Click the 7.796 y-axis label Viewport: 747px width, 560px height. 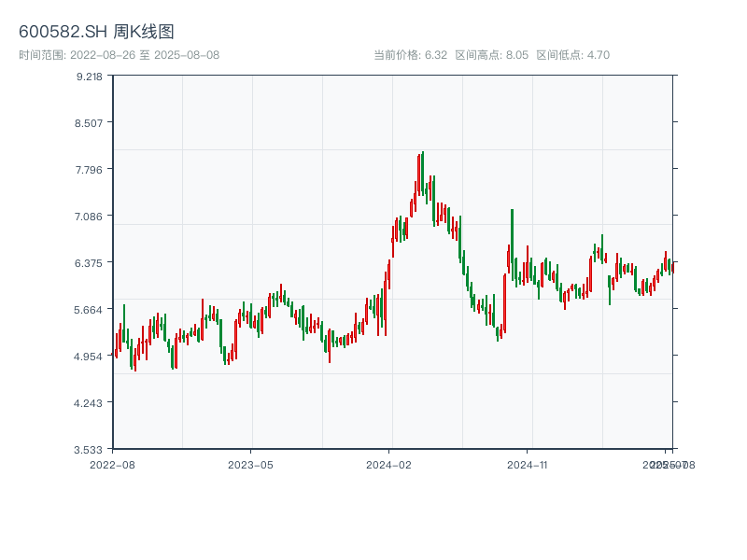[x=90, y=170]
